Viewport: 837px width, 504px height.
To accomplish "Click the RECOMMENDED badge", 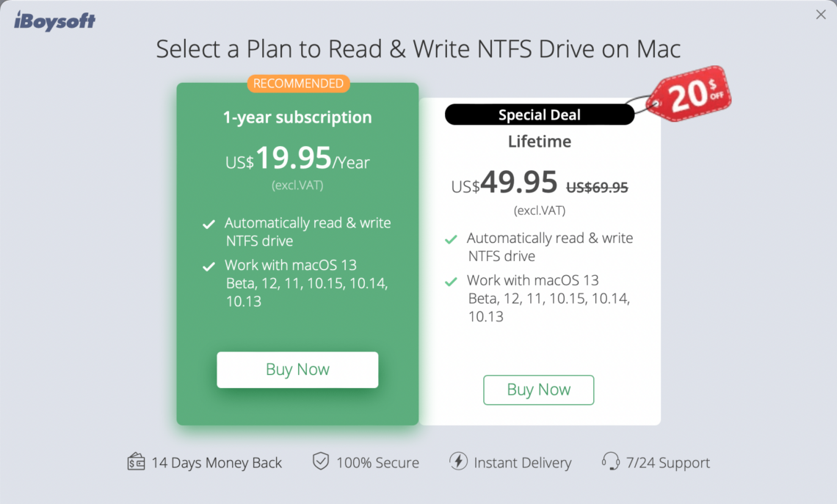I will (x=298, y=83).
